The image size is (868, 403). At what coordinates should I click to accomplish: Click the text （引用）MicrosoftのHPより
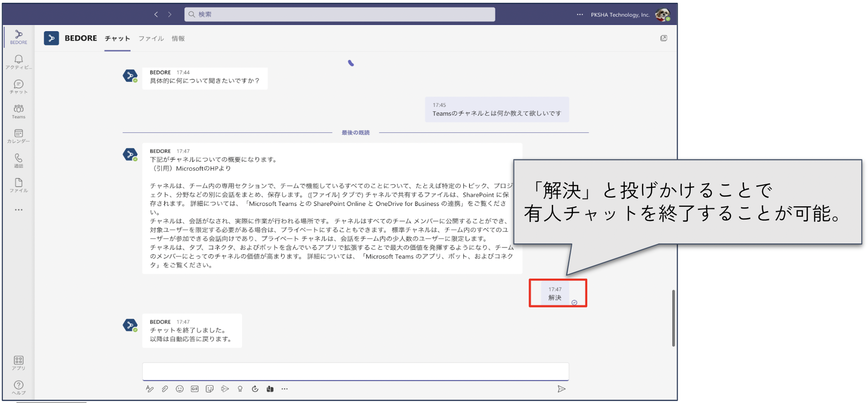pos(190,168)
